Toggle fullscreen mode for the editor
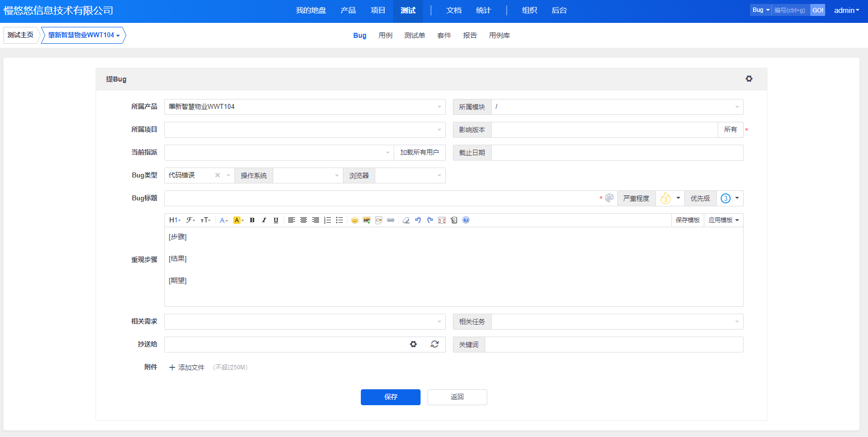868x437 pixels. (442, 220)
